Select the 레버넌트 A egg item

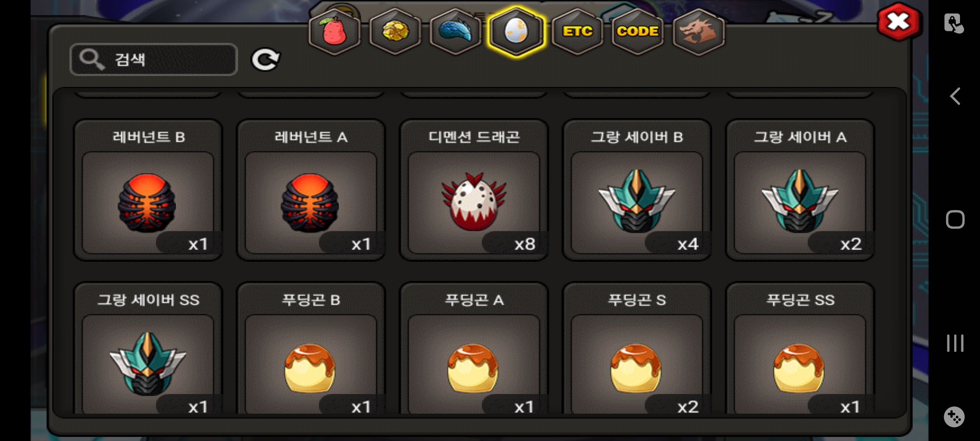point(311,190)
